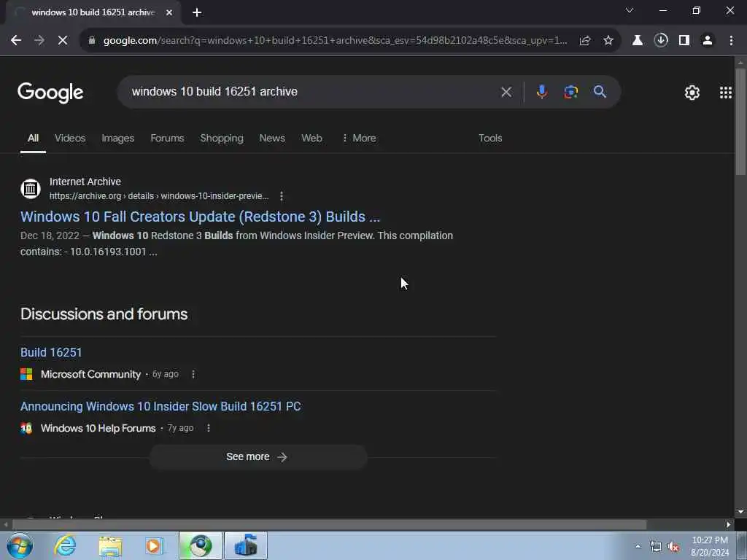
Task: Switch to the Forums tab
Action: pyautogui.click(x=167, y=138)
